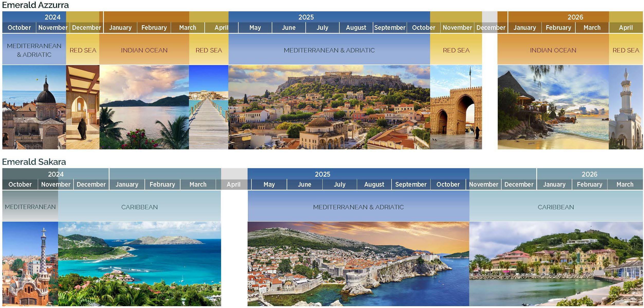Viewport: 644px width, 308px height.
Task: Click July in Azzurra's 2025 timeline
Action: click(x=322, y=28)
